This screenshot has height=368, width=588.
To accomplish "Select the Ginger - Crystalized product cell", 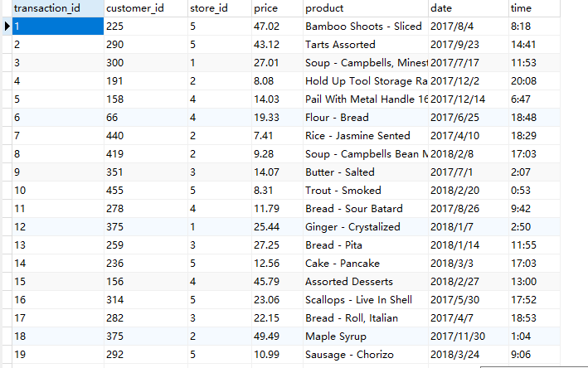I will click(x=366, y=227).
